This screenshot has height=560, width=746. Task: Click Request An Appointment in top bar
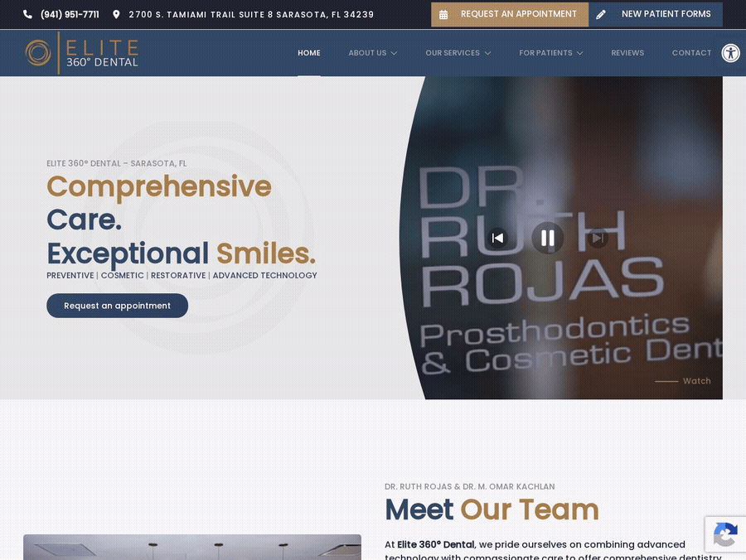510,14
